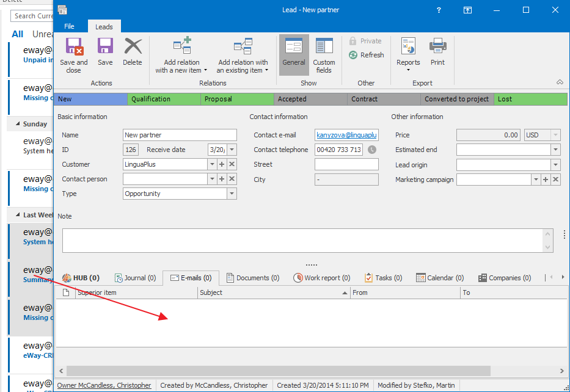This screenshot has height=392, width=570.
Task: Open the Documents tab
Action: pos(253,278)
